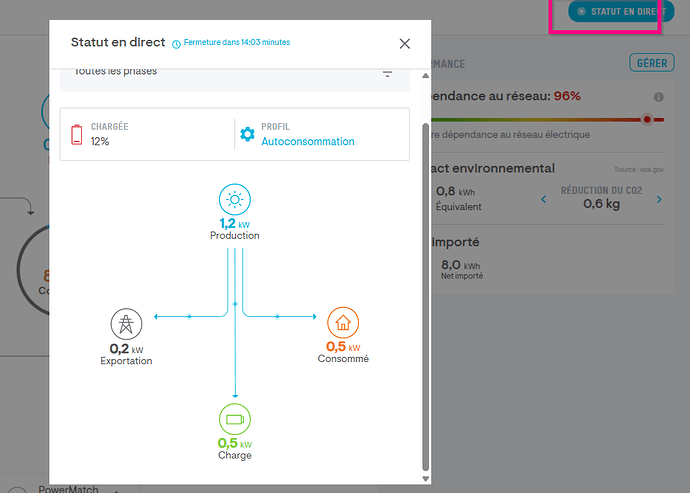Show previous environmental impact item
The height and width of the screenshot is (493, 690).
click(x=543, y=199)
